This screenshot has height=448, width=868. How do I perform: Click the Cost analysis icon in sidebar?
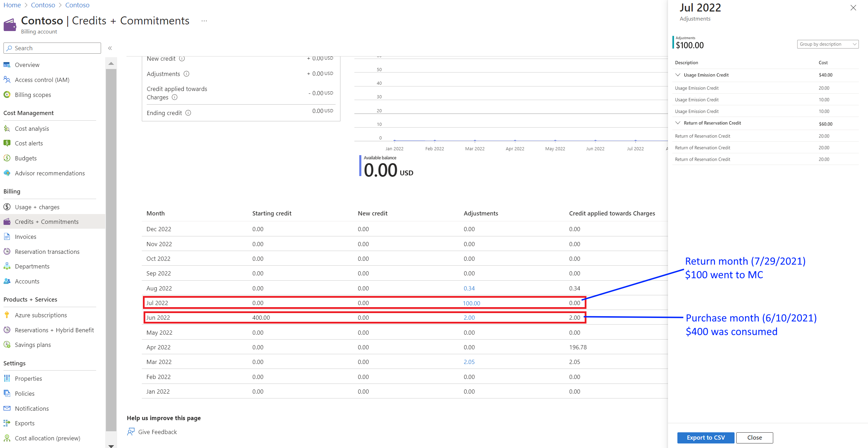7,129
